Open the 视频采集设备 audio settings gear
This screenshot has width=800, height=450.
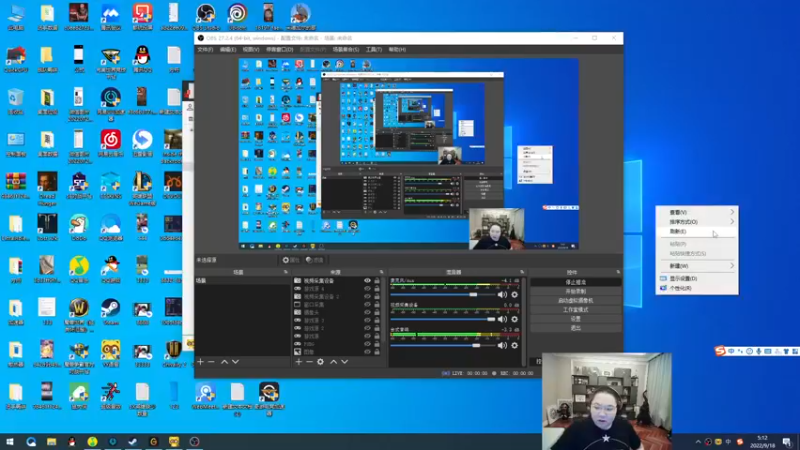(x=514, y=319)
